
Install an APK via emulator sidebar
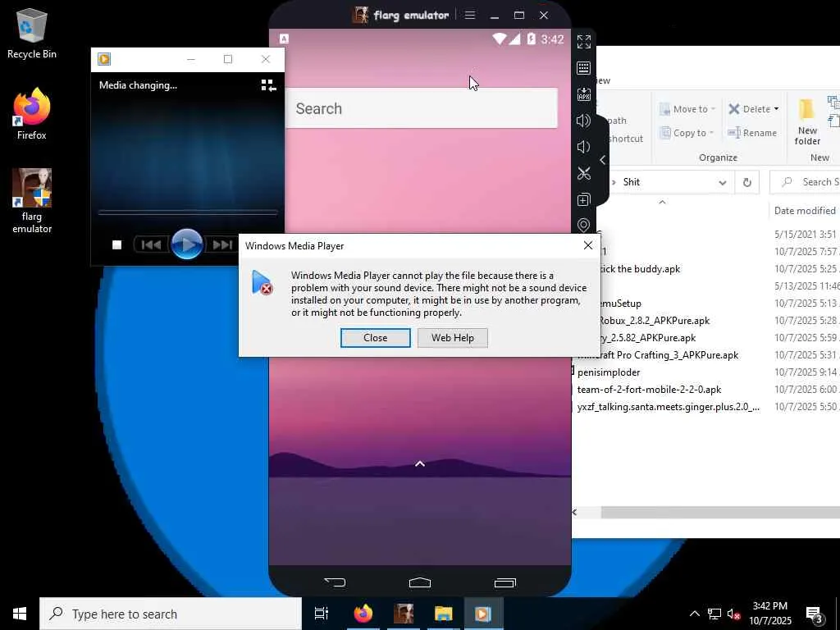pos(583,94)
